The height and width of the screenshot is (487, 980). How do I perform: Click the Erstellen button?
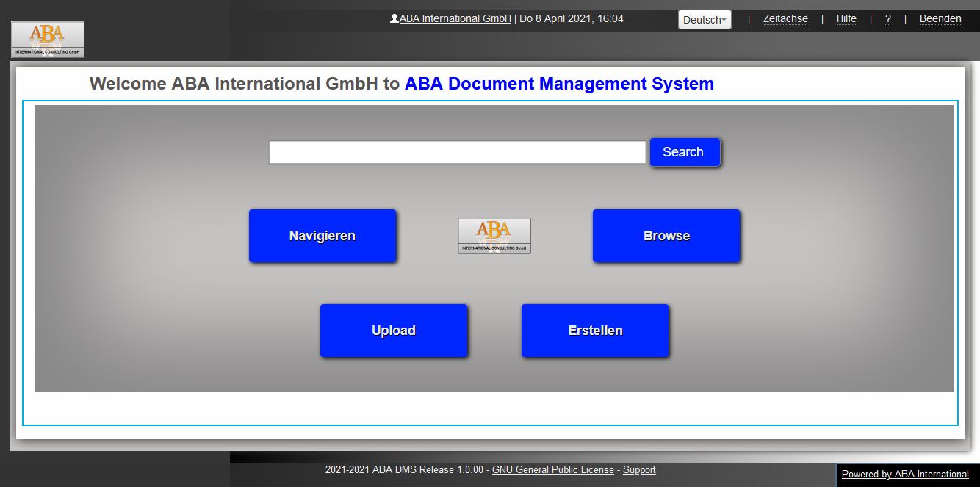pos(595,331)
